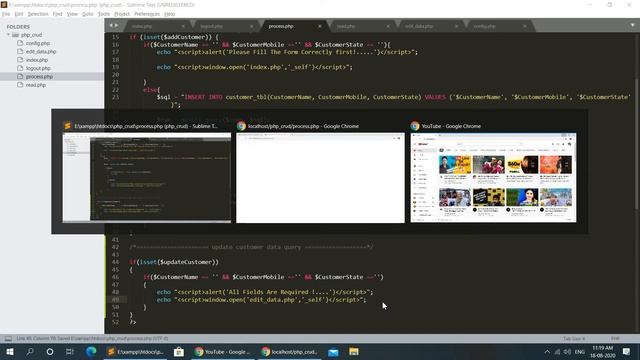Click line number 49 in the gutter
Viewport: 640px width, 360px height.
pyautogui.click(x=116, y=300)
